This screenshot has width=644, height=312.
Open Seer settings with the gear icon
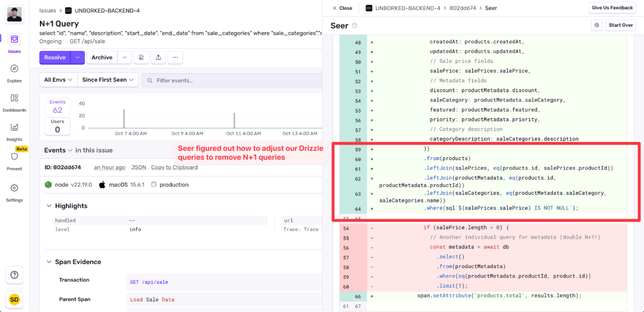tap(597, 25)
